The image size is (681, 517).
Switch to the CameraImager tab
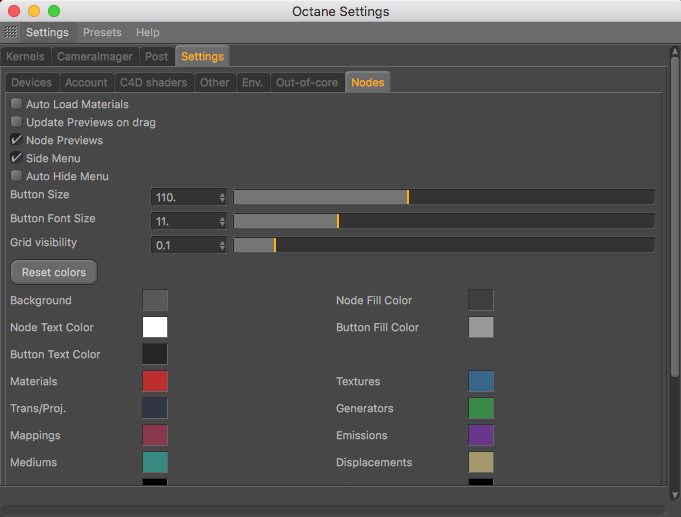(95, 56)
